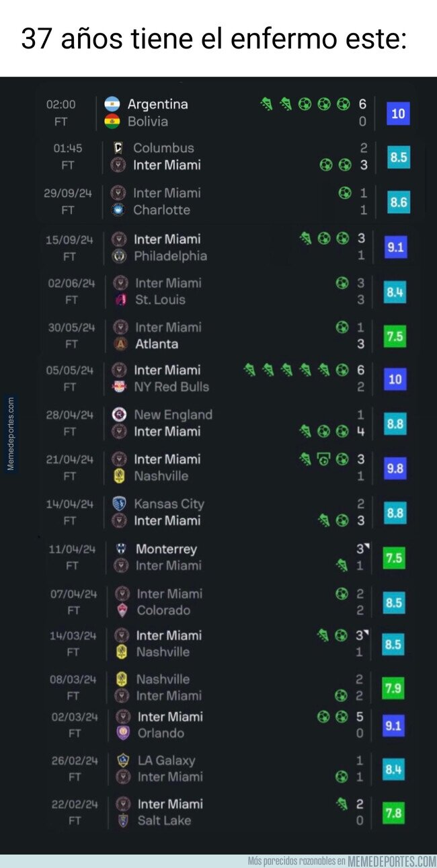437x868 pixels.
Task: Click the Colorado team name
Action: [x=163, y=610]
